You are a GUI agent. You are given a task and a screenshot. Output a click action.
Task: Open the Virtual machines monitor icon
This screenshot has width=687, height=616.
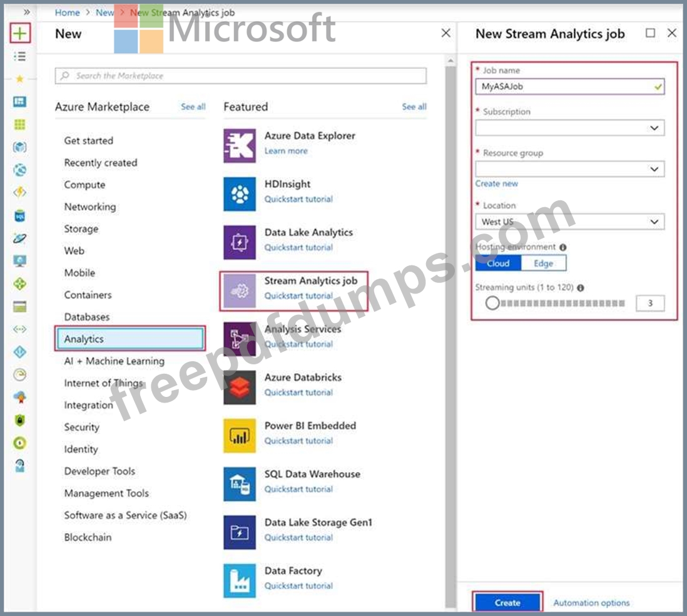[20, 261]
